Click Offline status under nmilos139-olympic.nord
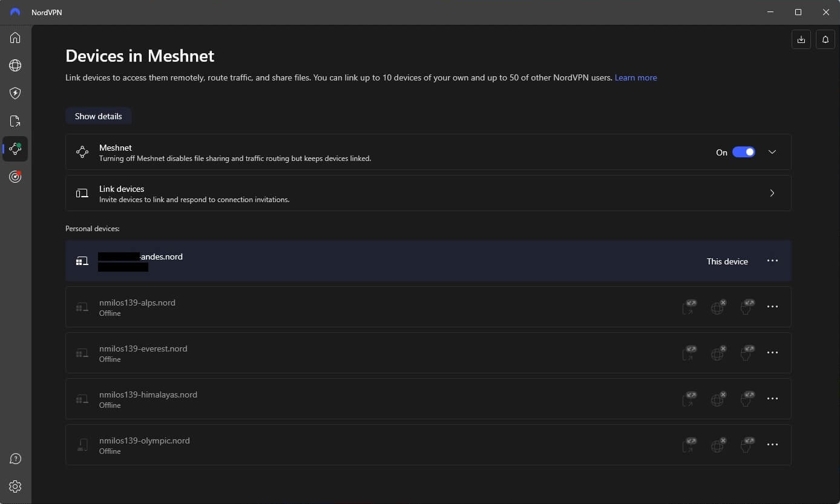The height and width of the screenshot is (504, 840). [x=110, y=451]
